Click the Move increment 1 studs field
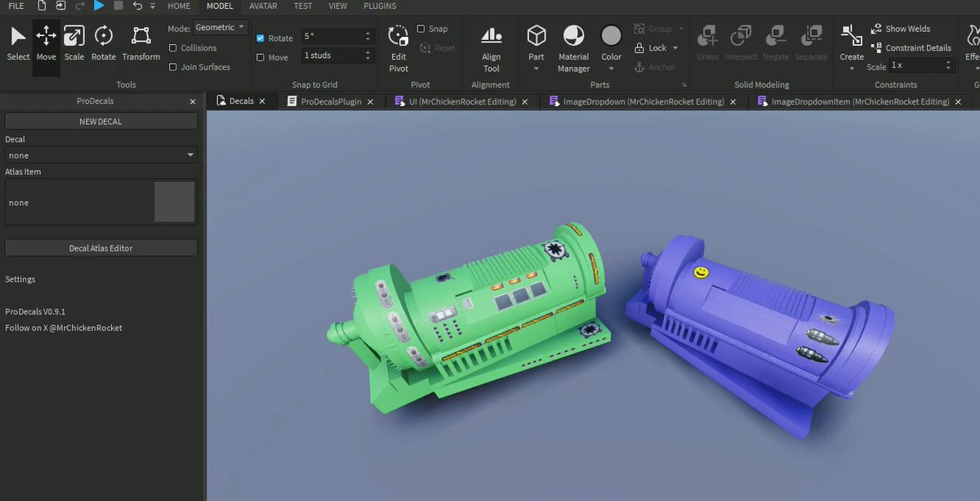The width and height of the screenshot is (980, 501). pyautogui.click(x=338, y=56)
